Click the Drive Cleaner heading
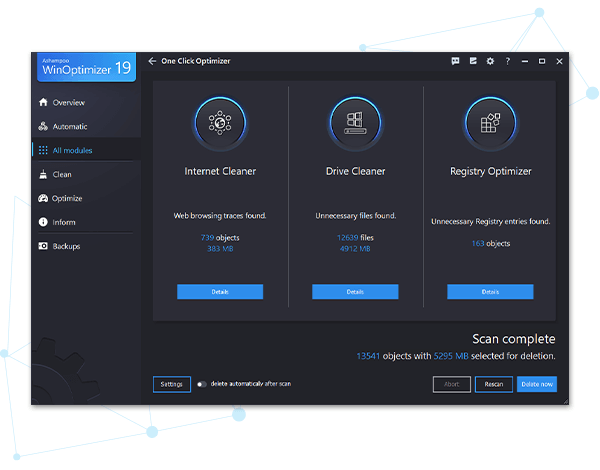Screen dimensions: 600x470 click(355, 171)
